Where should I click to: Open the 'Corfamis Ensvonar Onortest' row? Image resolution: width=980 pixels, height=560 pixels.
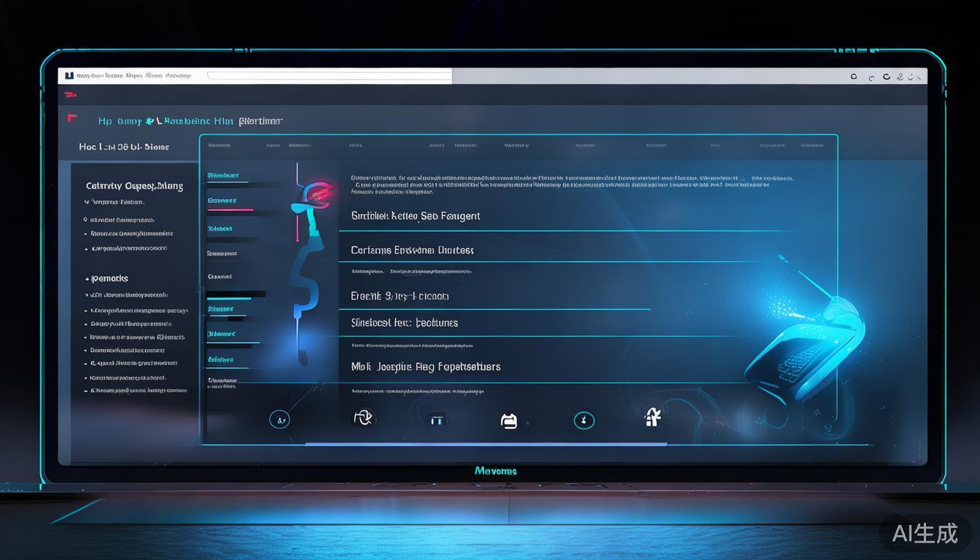coord(412,250)
